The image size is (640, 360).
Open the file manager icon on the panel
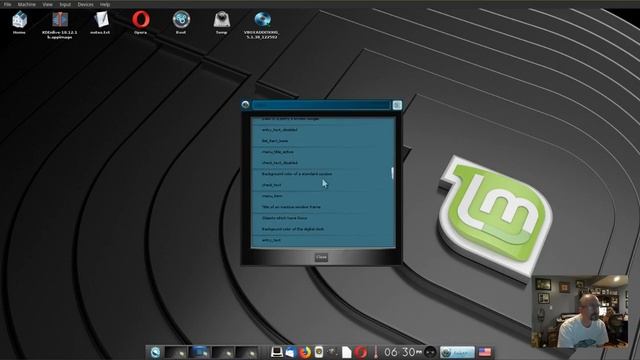290,352
